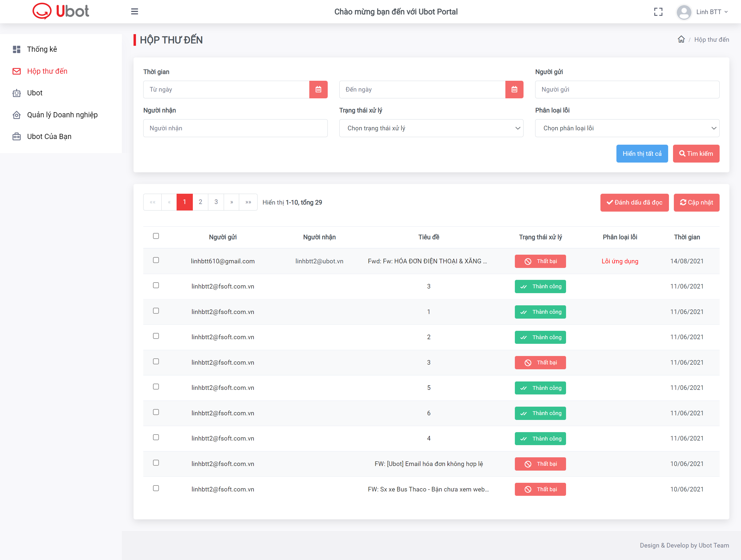This screenshot has height=560, width=741.
Task: Click the Tiêu đề column header
Action: coord(428,237)
